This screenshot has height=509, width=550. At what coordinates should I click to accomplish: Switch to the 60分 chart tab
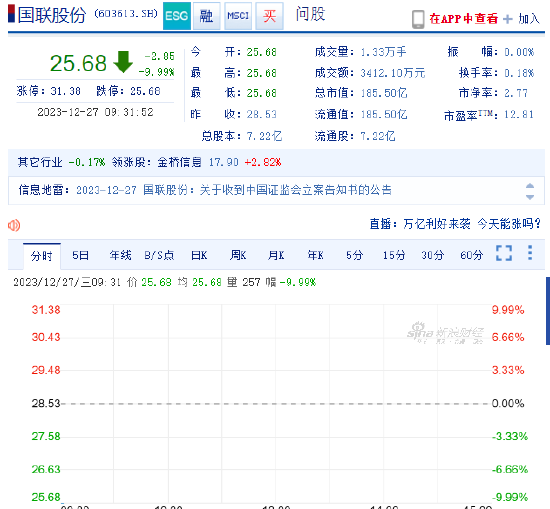(471, 255)
